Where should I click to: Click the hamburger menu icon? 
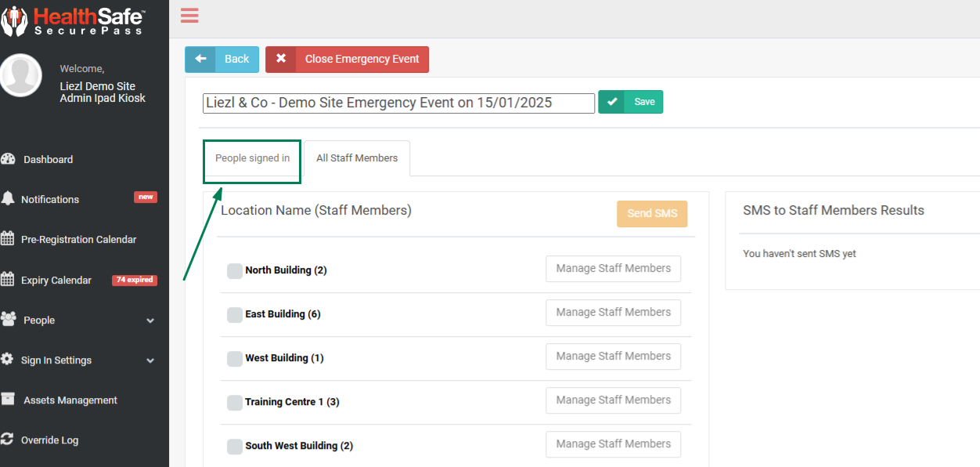click(x=189, y=16)
